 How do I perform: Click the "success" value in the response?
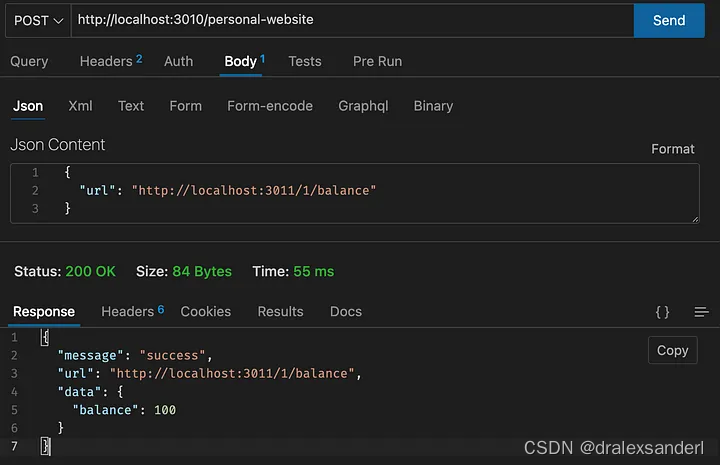[172, 355]
